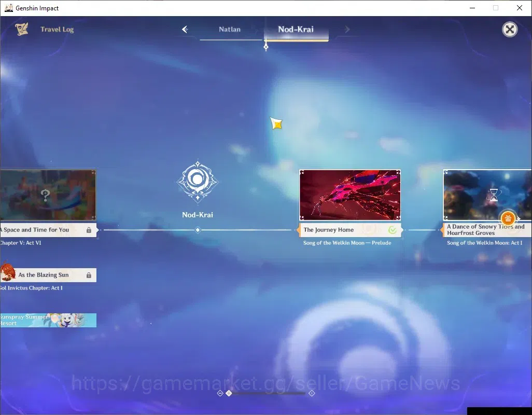Click the Nod-Krai region emblem
This screenshot has height=415, width=532.
tap(198, 182)
